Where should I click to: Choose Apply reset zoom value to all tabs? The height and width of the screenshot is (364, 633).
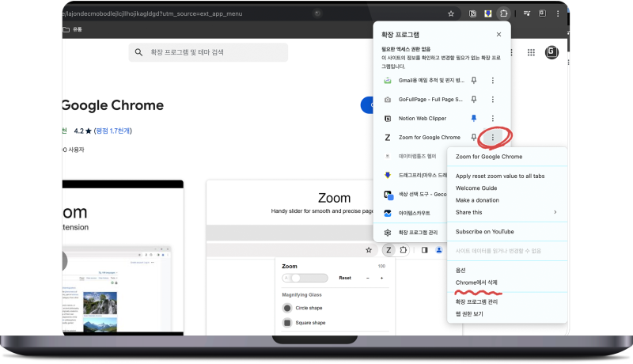[500, 176]
